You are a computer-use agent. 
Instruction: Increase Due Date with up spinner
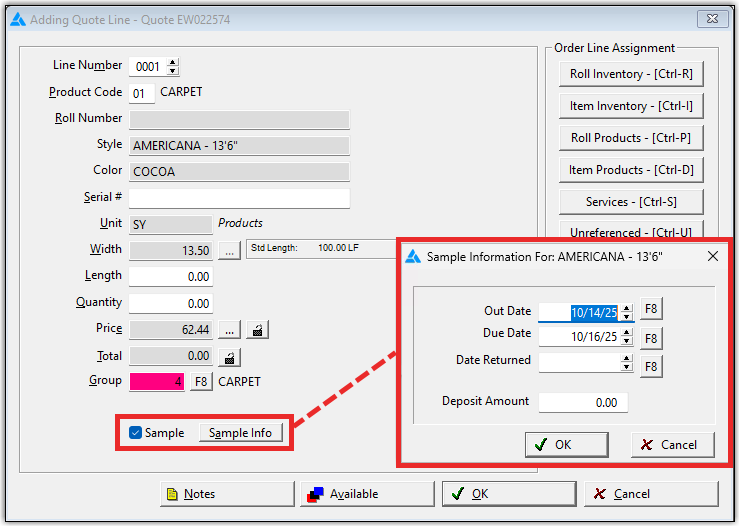[627, 332]
